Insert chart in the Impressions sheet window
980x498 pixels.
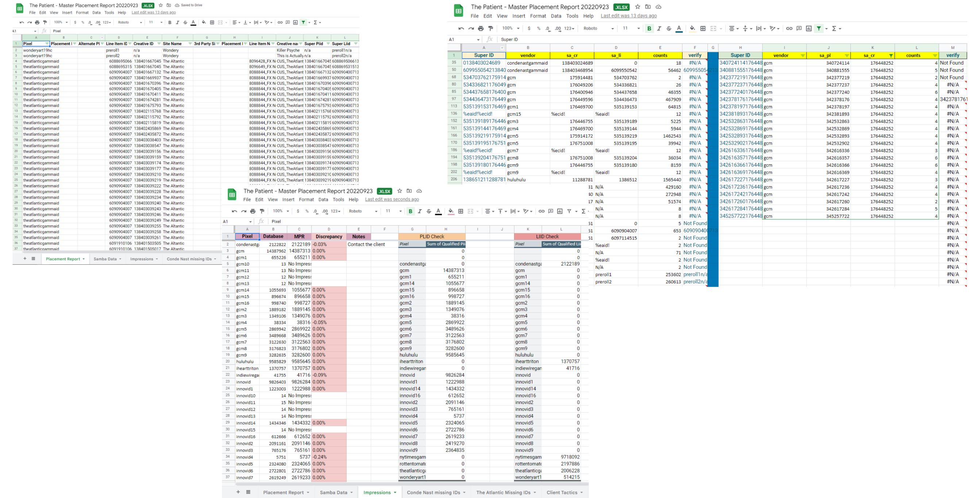[560, 211]
